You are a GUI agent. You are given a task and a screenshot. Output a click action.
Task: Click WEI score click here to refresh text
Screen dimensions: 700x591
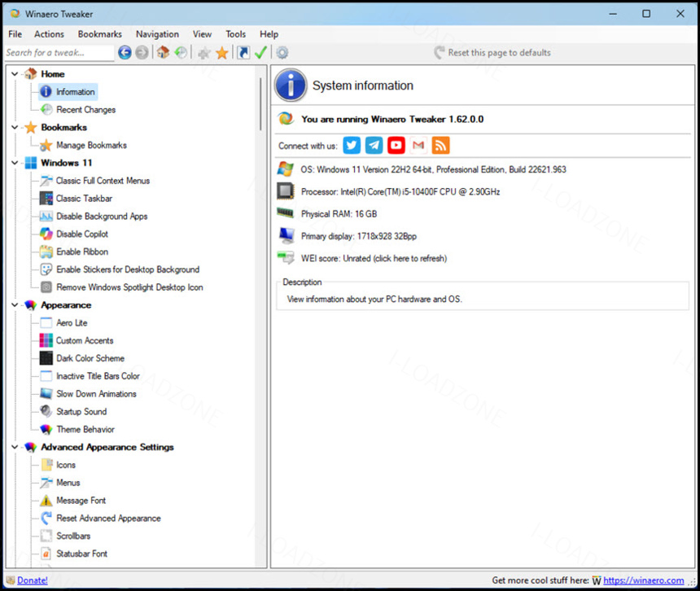point(374,258)
